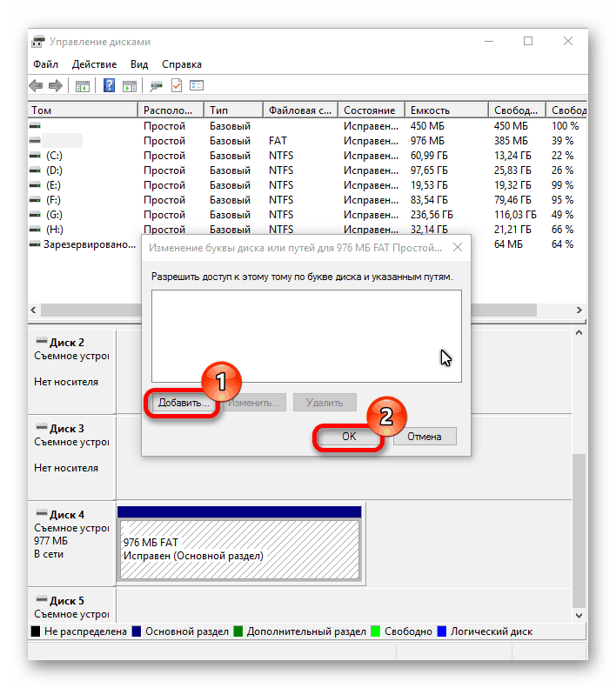This screenshot has height=688, width=616.
Task: Click the drive icon of volume (F:)
Action: (35, 200)
